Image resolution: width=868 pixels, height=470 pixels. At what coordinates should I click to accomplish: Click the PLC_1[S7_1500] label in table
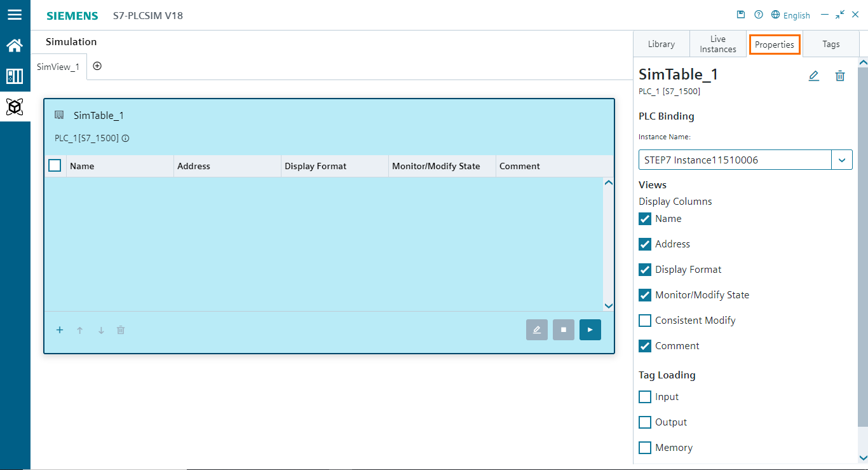(86, 138)
